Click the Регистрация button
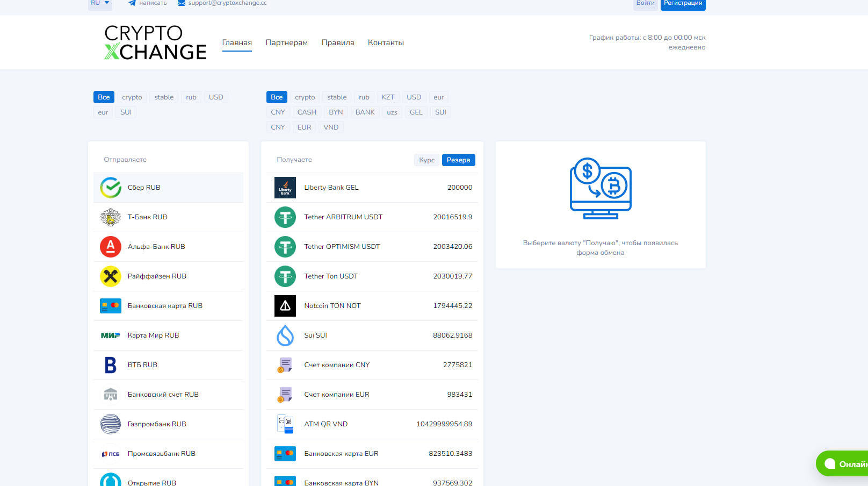 (683, 4)
